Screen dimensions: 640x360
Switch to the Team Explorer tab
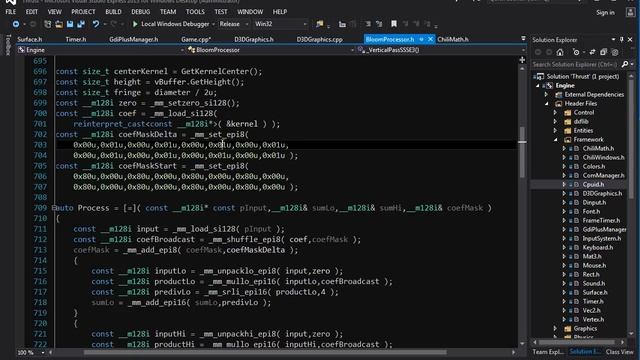548,352
